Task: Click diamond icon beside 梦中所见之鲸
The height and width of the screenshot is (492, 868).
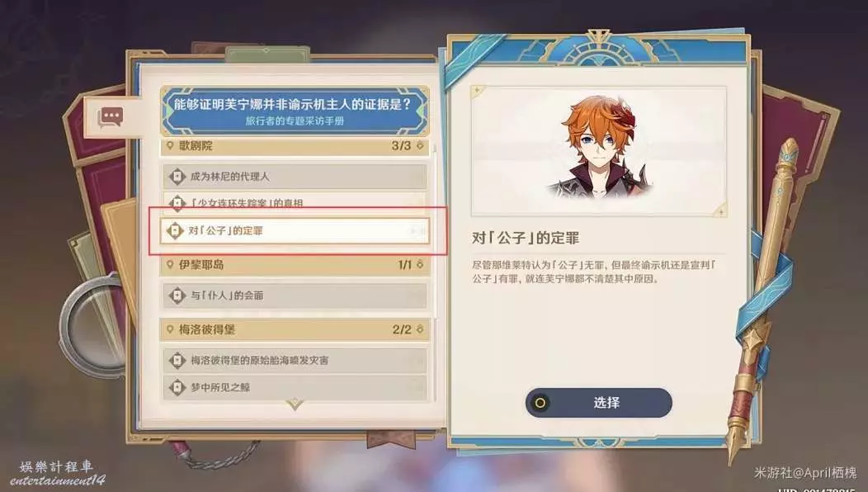Action: [177, 387]
